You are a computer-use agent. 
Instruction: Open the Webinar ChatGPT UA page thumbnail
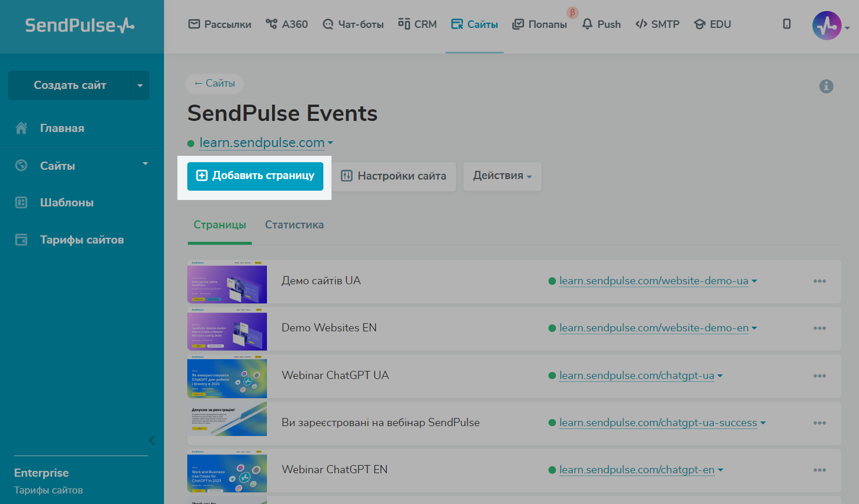227,377
